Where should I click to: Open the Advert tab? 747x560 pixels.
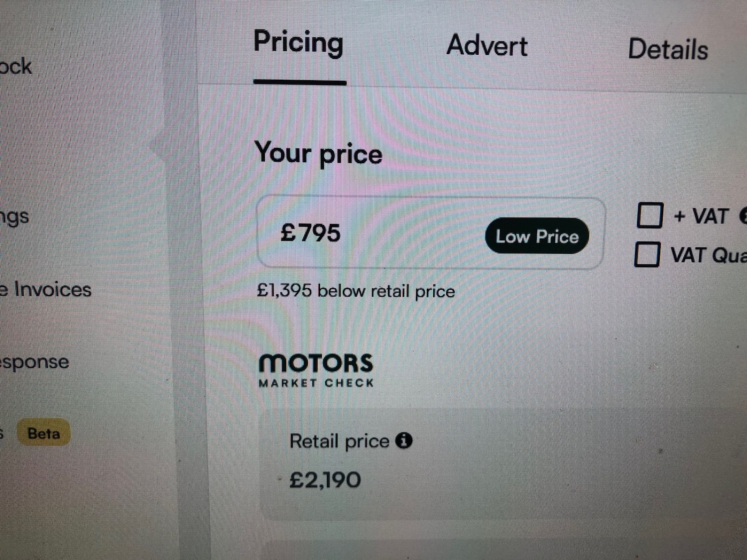point(487,46)
